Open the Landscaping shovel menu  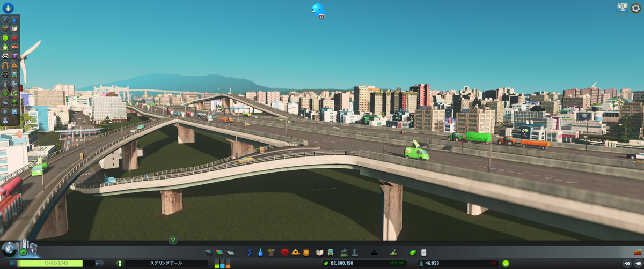point(393,252)
